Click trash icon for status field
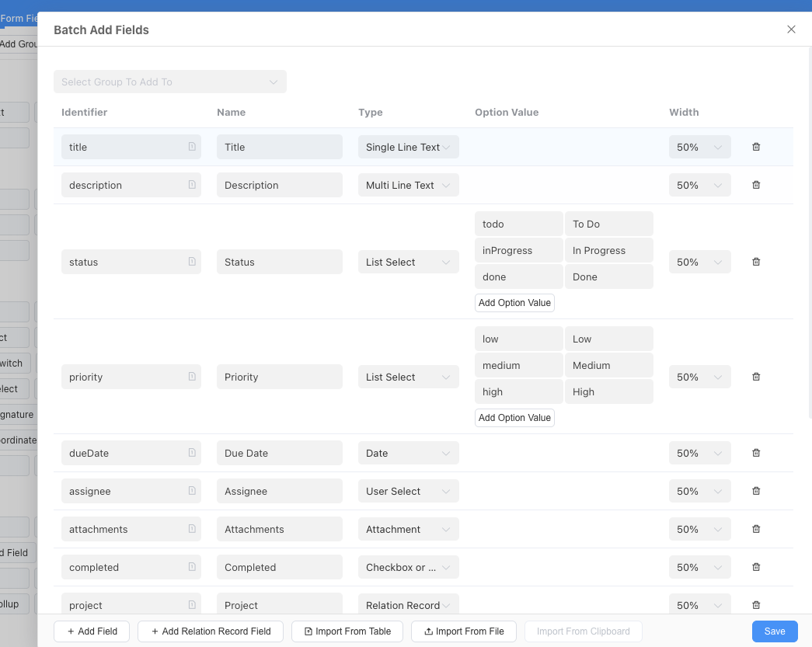Screen dimensions: 812x647 (756, 262)
